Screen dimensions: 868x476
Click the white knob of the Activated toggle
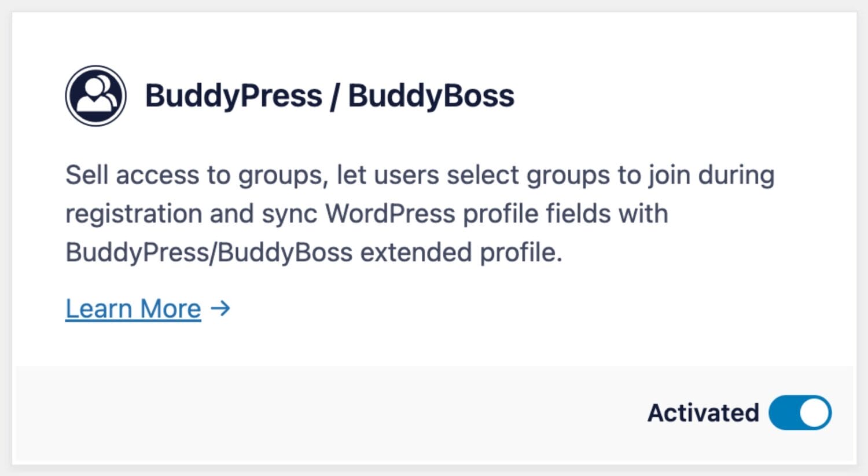click(x=814, y=413)
